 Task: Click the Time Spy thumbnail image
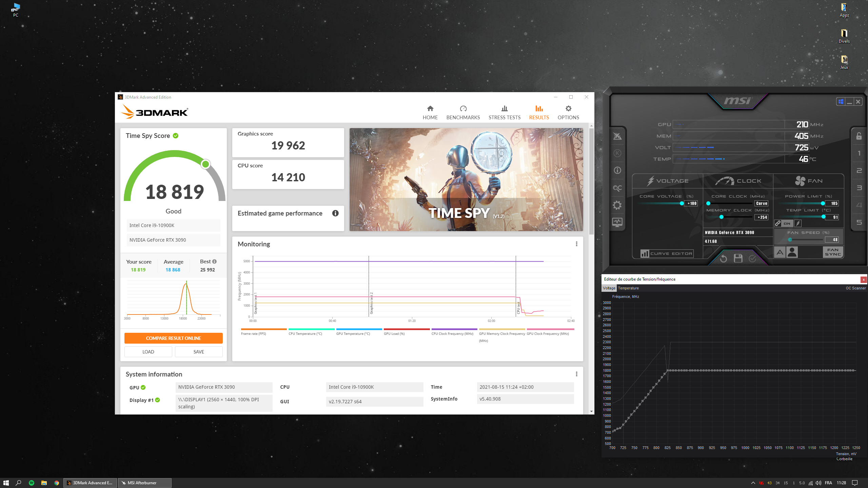466,180
